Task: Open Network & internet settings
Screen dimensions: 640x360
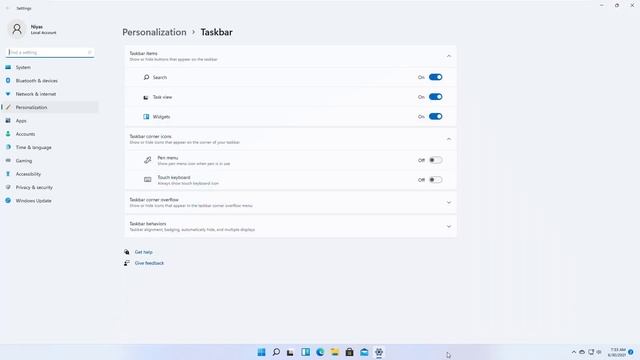Action: coord(50,94)
